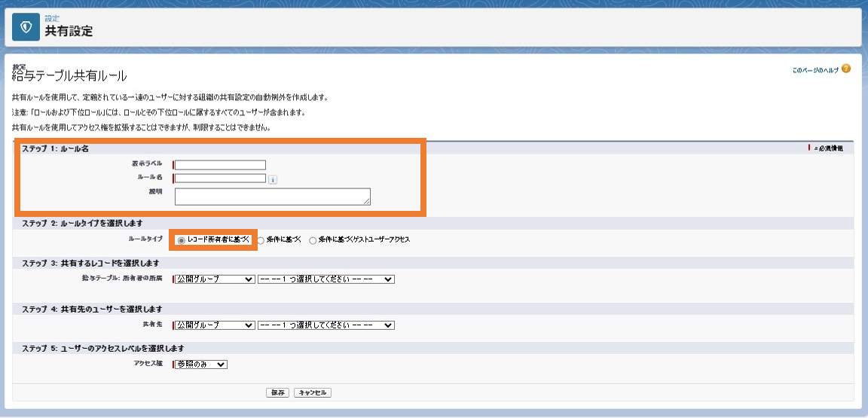Expand the 共有先 1つ選択してください dropdown
This screenshot has width=868, height=418.
[326, 325]
